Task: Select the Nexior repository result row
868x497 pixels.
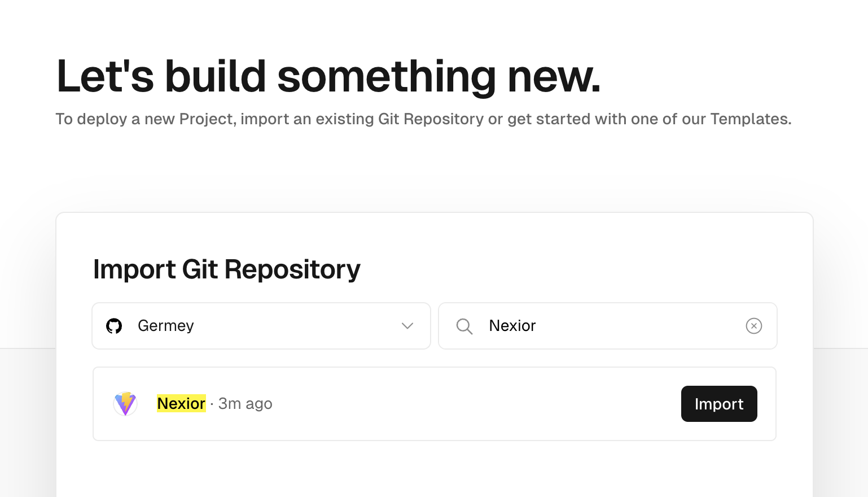Action: (435, 404)
